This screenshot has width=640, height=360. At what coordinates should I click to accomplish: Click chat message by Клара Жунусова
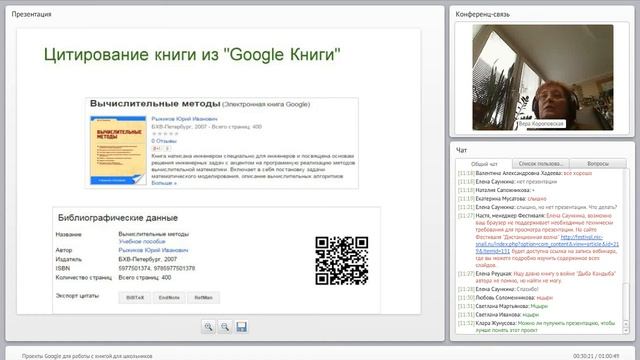tap(537, 327)
